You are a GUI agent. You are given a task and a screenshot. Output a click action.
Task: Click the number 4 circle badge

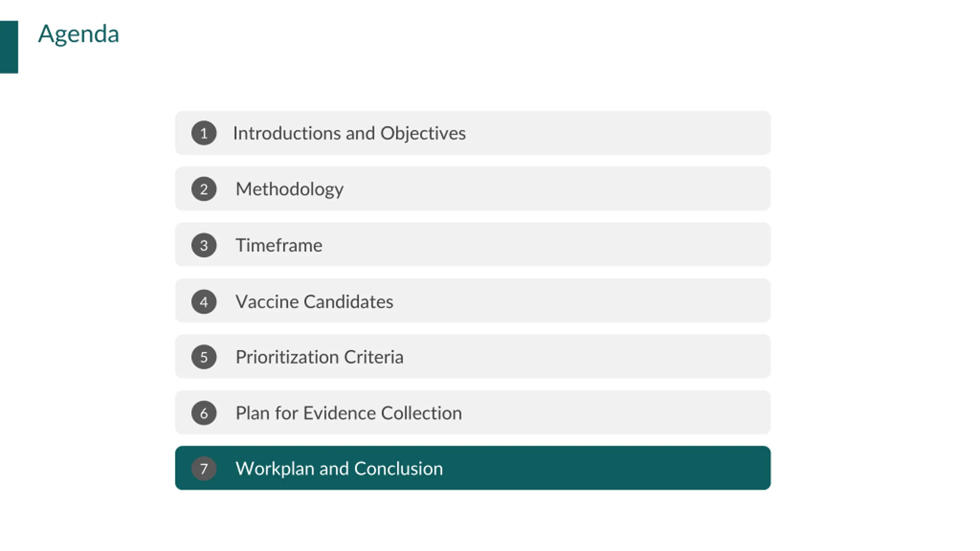[204, 302]
